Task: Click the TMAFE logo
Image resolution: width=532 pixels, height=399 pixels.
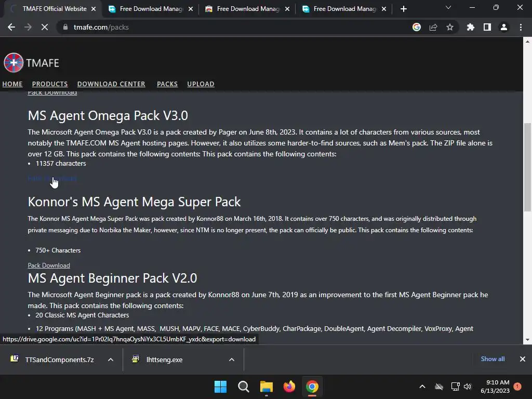Action: (x=31, y=63)
